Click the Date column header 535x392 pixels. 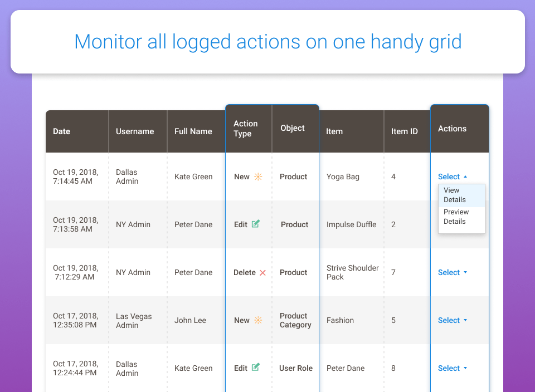pos(62,131)
